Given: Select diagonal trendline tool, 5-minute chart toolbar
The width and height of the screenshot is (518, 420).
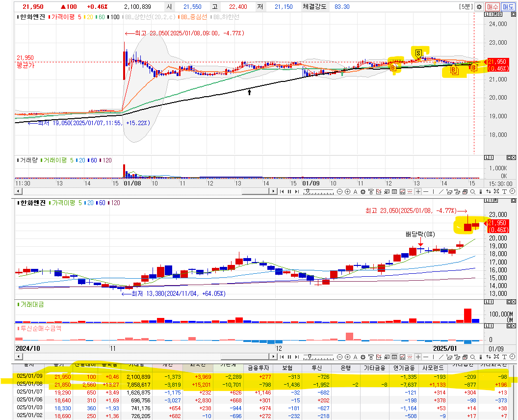Looking at the screenshot, I should [x=441, y=192].
